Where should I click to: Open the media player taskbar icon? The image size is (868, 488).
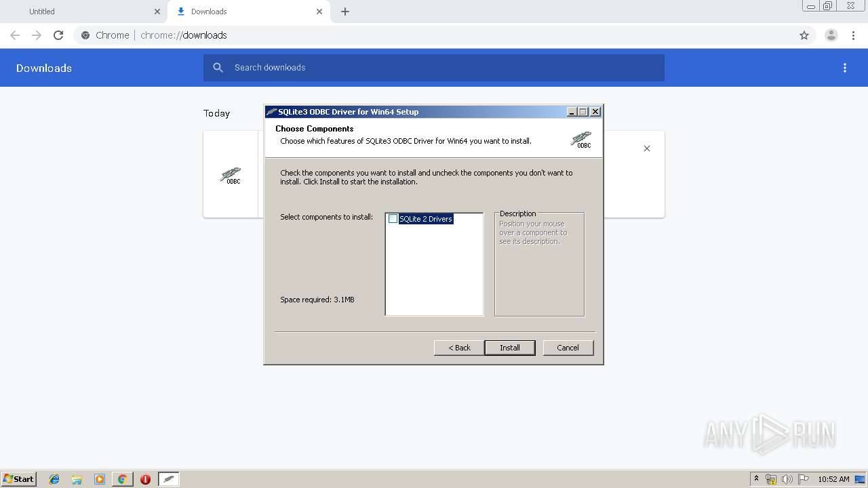pyautogui.click(x=100, y=479)
